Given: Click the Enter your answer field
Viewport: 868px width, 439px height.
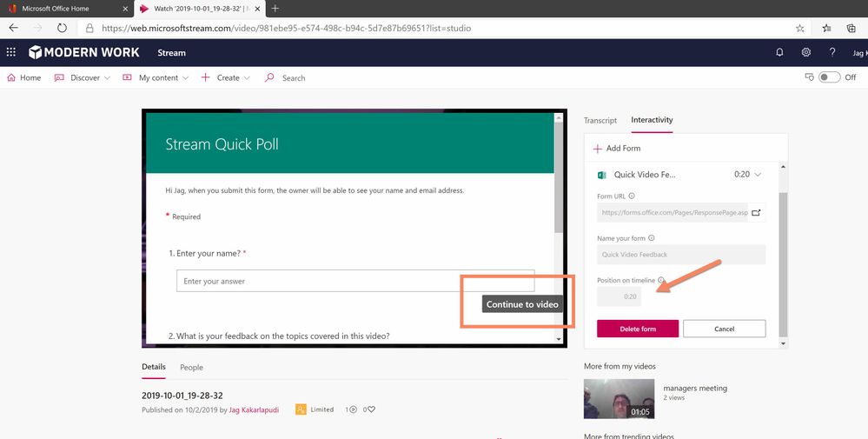Looking at the screenshot, I should (x=355, y=281).
